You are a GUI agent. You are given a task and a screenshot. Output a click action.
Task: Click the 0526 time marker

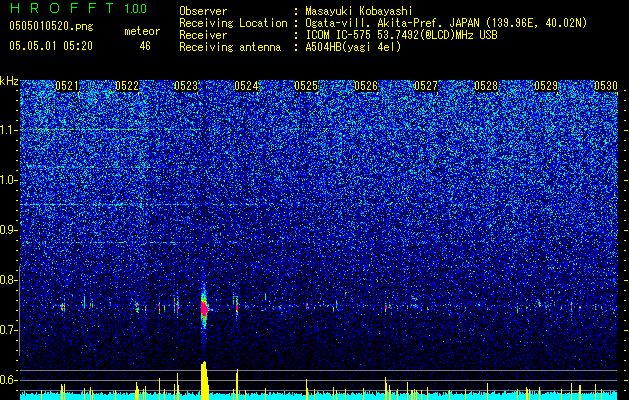point(366,85)
